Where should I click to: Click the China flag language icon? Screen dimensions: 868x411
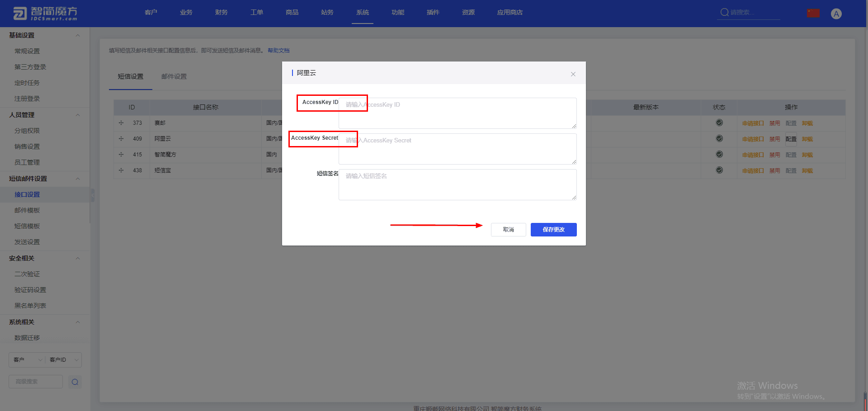pos(813,13)
